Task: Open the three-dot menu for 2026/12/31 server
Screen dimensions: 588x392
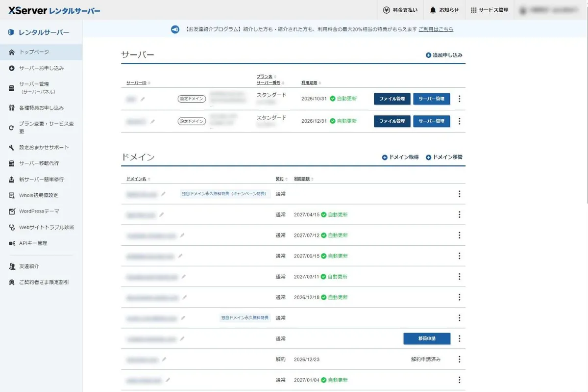Action: coord(459,121)
